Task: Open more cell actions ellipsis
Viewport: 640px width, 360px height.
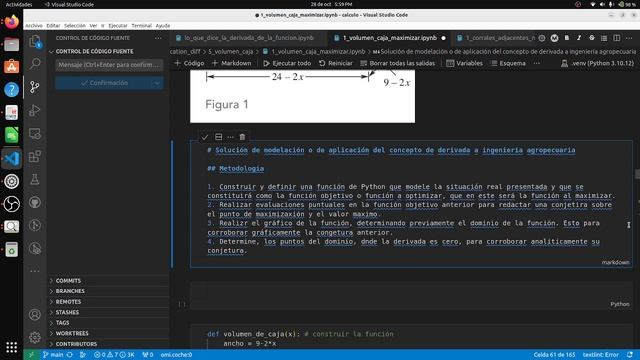Action: 231,137
